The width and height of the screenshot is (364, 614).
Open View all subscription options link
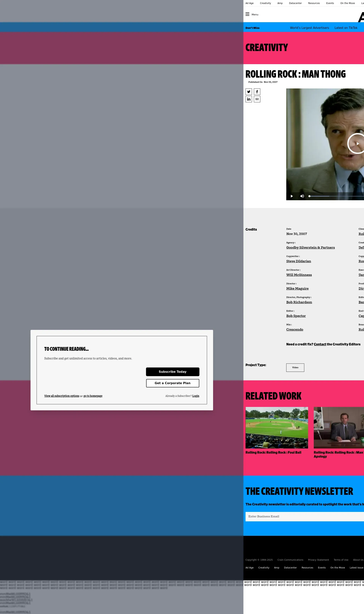tap(62, 396)
